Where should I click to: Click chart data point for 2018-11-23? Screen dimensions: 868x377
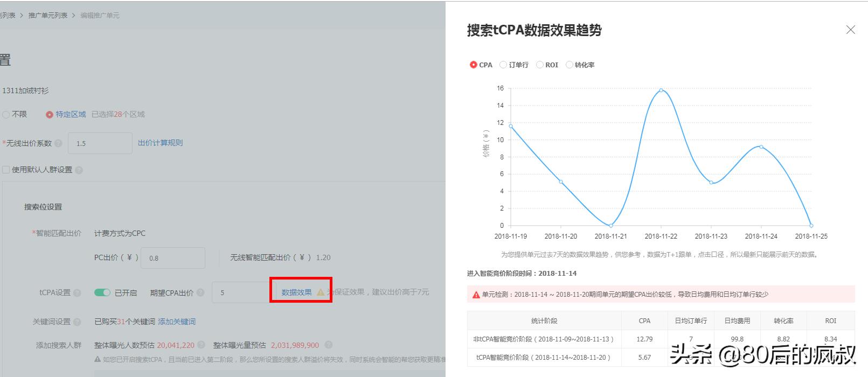pos(711,183)
